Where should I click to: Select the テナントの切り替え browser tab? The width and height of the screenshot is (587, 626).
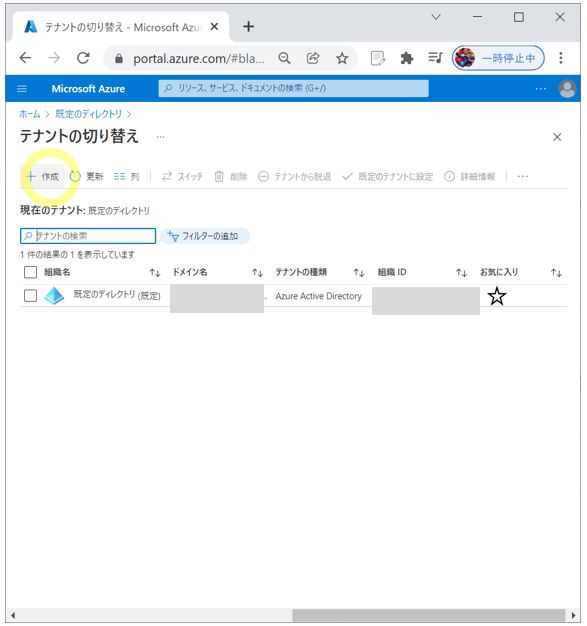point(121,27)
